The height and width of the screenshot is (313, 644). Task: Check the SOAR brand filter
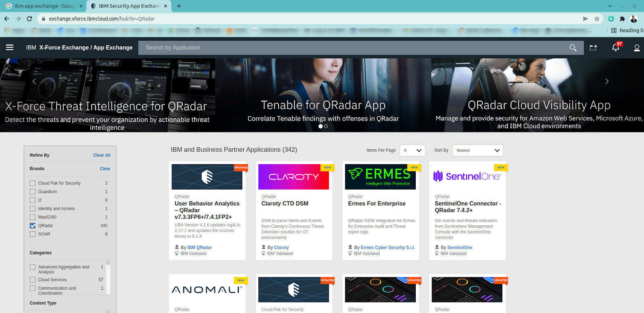[33, 234]
